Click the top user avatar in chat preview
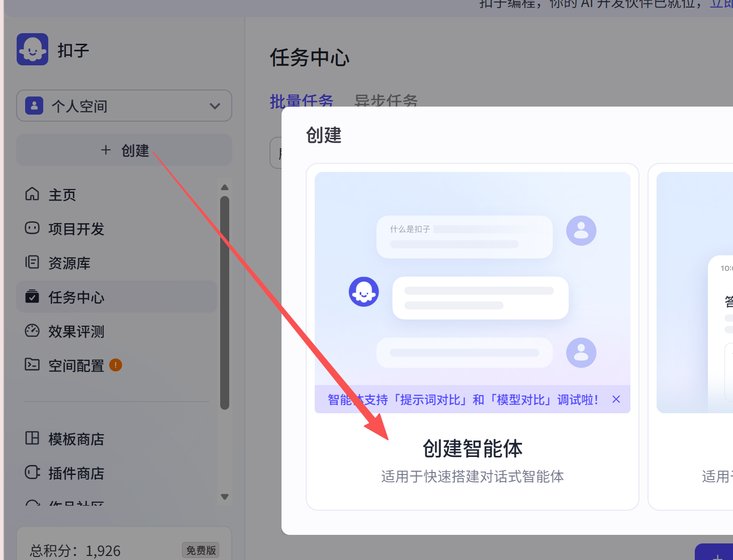Screen dimensions: 733x560 click(581, 231)
